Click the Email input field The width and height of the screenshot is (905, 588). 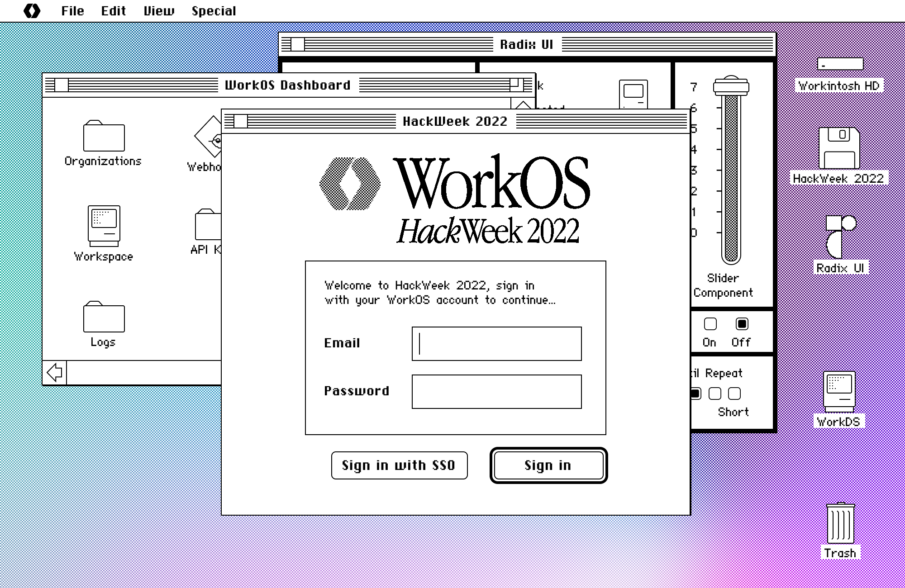pyautogui.click(x=496, y=344)
